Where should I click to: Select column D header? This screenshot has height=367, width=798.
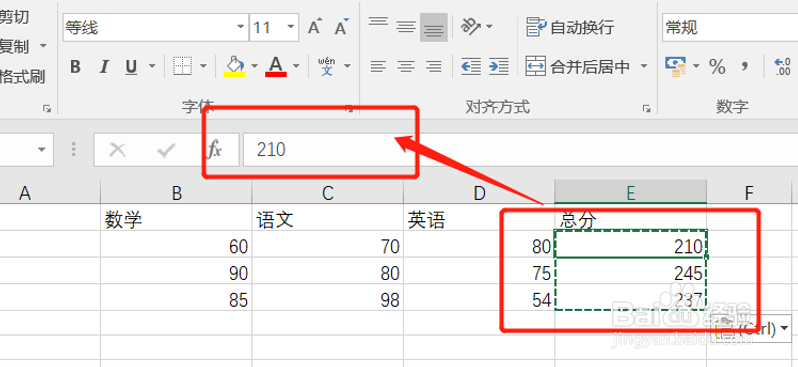(x=479, y=193)
